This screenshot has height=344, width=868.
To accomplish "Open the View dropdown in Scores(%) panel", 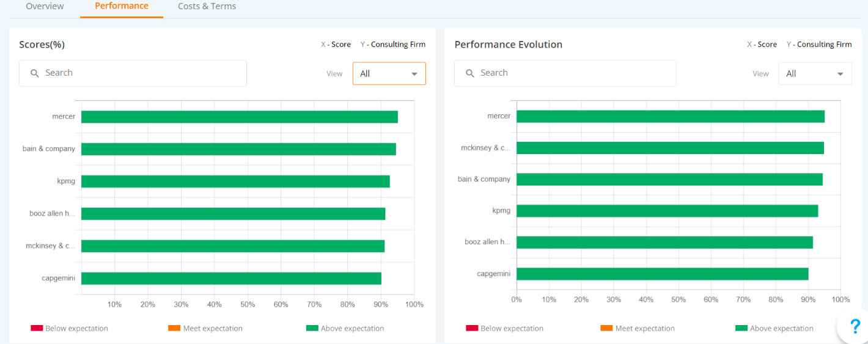I will pyautogui.click(x=389, y=73).
